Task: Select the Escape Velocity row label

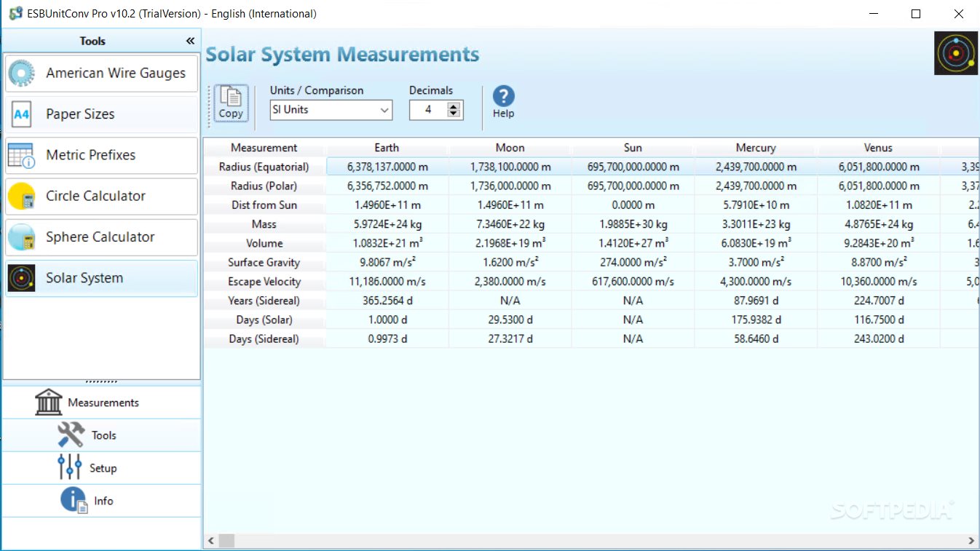Action: (x=264, y=282)
